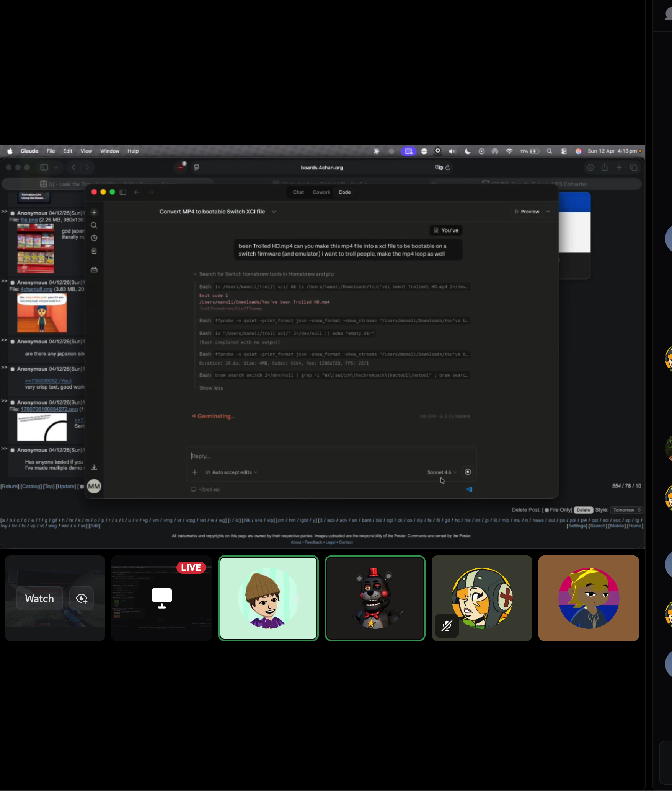Click the boards.4chan.org address bar

coord(322,168)
